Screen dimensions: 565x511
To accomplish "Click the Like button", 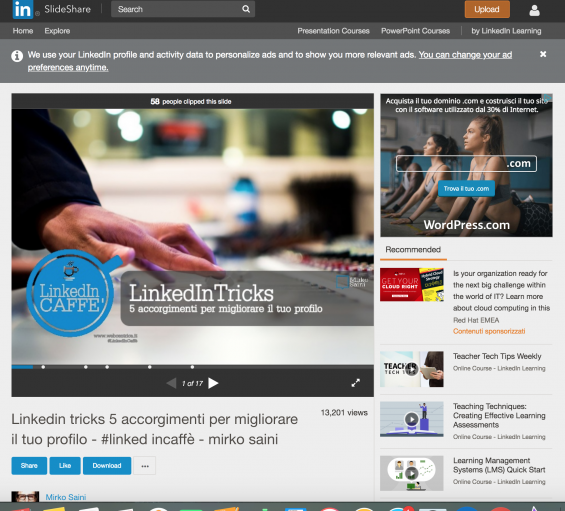I will click(65, 466).
